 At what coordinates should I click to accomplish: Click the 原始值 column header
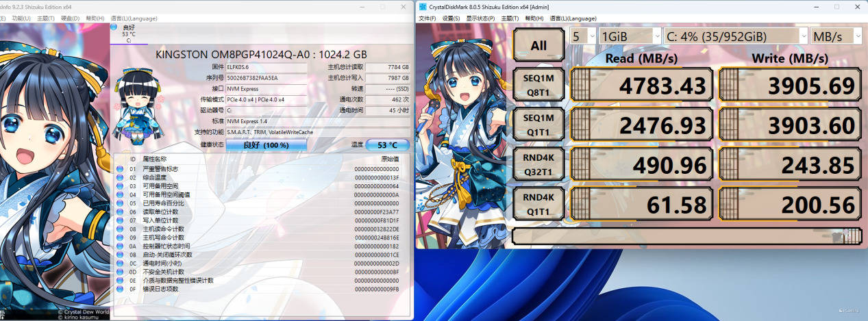click(x=389, y=159)
